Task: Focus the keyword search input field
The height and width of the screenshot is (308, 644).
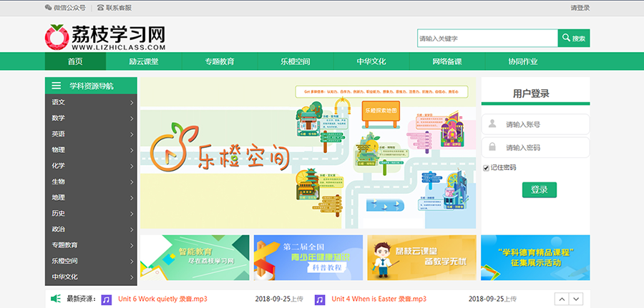Action: pyautogui.click(x=487, y=39)
